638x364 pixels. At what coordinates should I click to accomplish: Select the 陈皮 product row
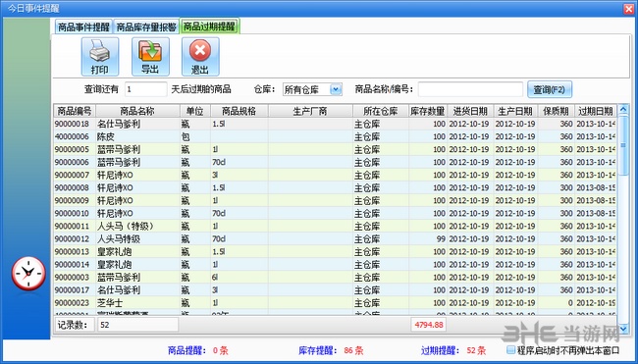[336, 136]
